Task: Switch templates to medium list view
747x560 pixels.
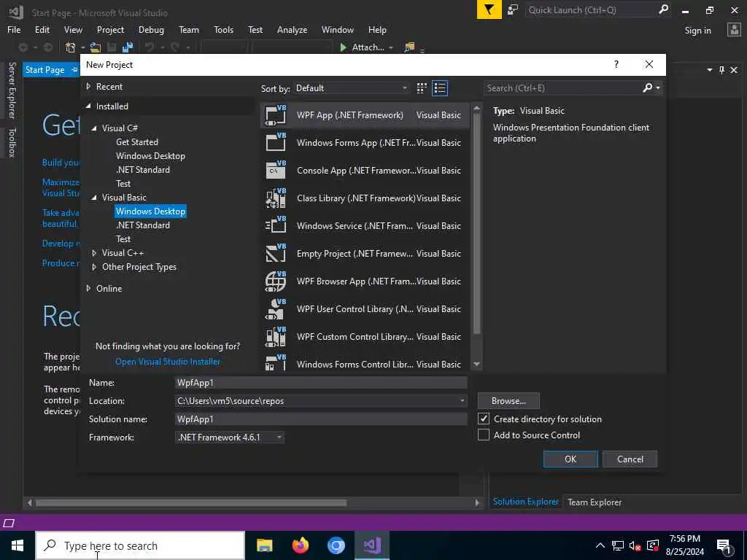Action: (x=440, y=88)
